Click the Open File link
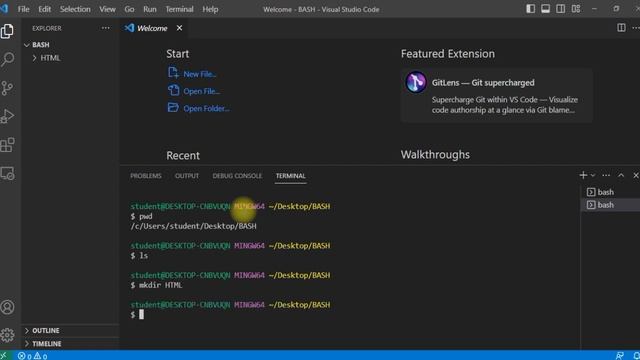The height and width of the screenshot is (360, 640). point(201,91)
